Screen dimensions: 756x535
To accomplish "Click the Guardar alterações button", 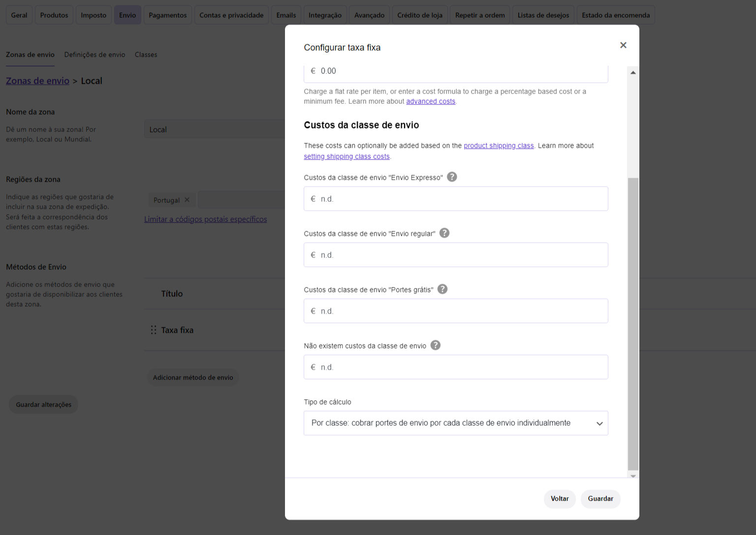I will click(43, 405).
